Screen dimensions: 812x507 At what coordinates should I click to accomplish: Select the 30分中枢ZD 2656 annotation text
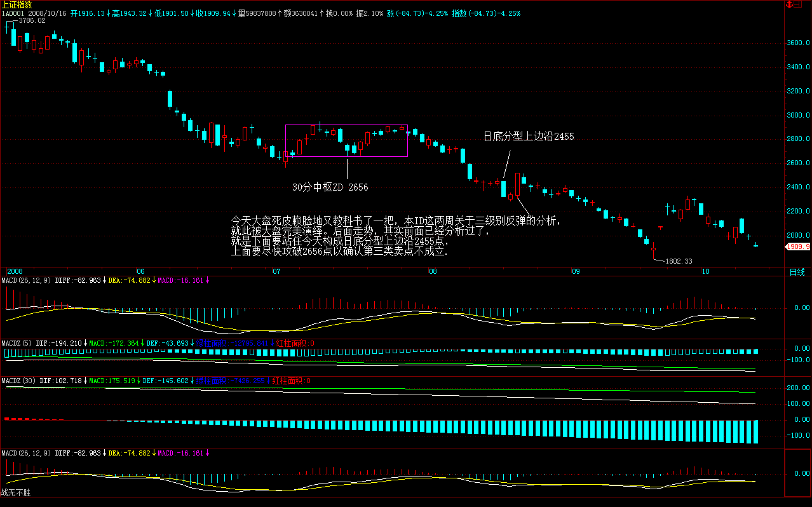(x=330, y=187)
